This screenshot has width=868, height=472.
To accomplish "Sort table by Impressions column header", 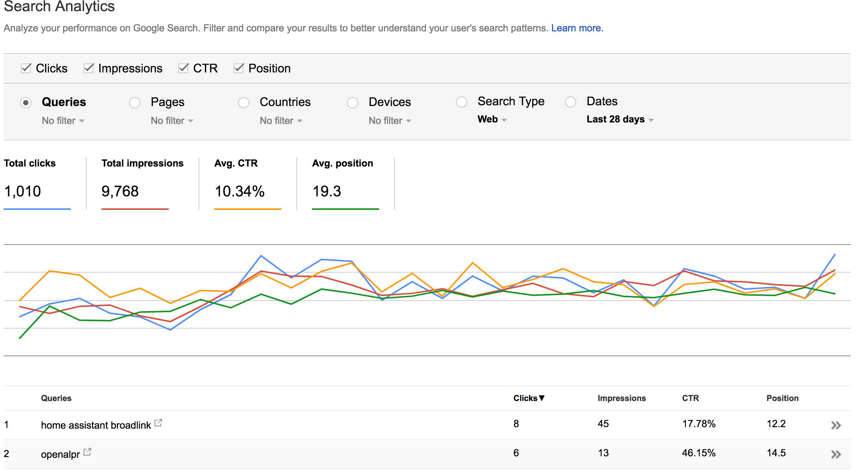I will 621,398.
